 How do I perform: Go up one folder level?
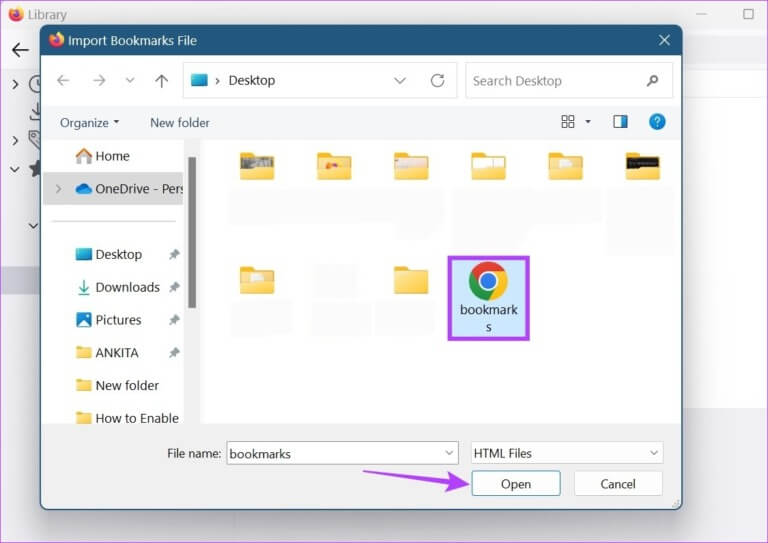pos(162,80)
